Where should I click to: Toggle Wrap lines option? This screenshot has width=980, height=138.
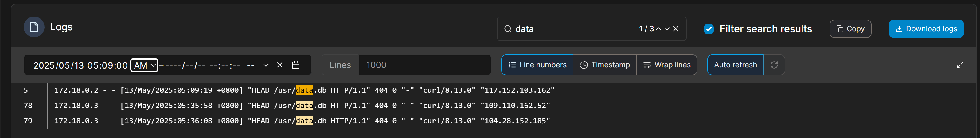coord(666,65)
